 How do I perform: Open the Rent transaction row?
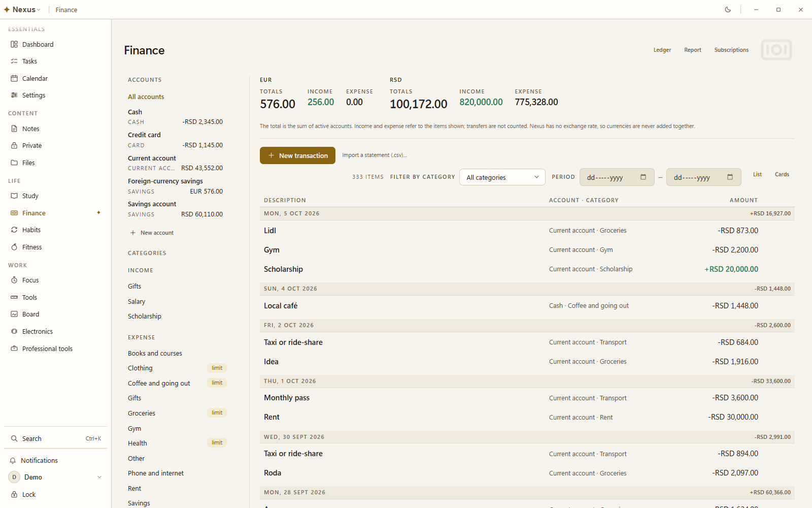(x=527, y=417)
